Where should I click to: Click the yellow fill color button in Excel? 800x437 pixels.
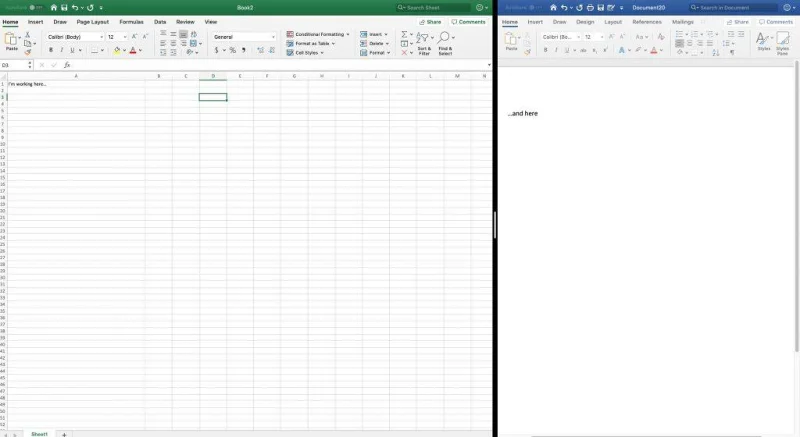pyautogui.click(x=116, y=50)
